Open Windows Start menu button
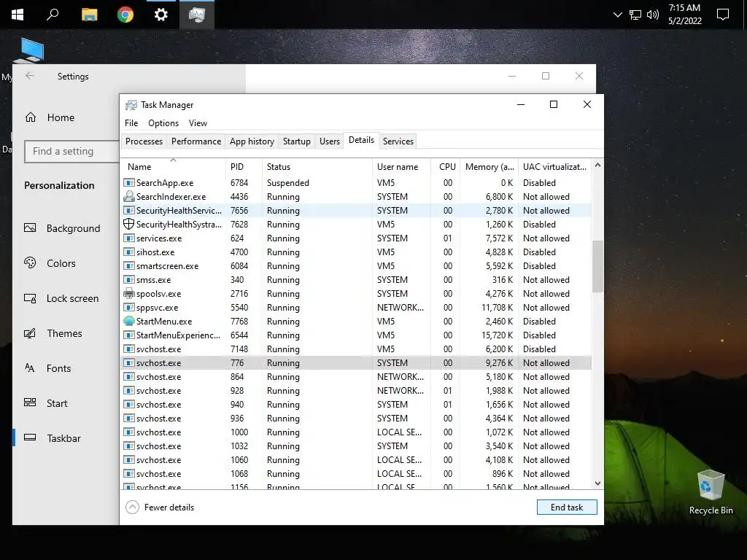Viewport: 747px width, 560px height. click(x=18, y=15)
